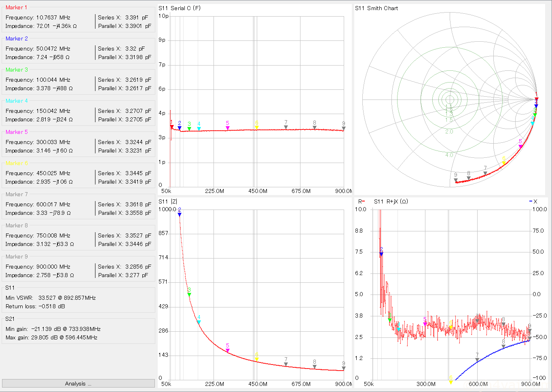Pick marker 7 on the |Z| chart

tap(286, 364)
